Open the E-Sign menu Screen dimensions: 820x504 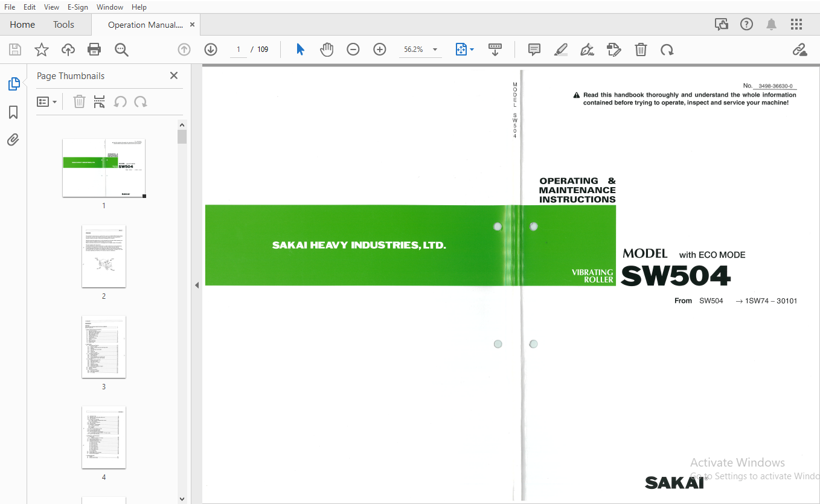78,7
